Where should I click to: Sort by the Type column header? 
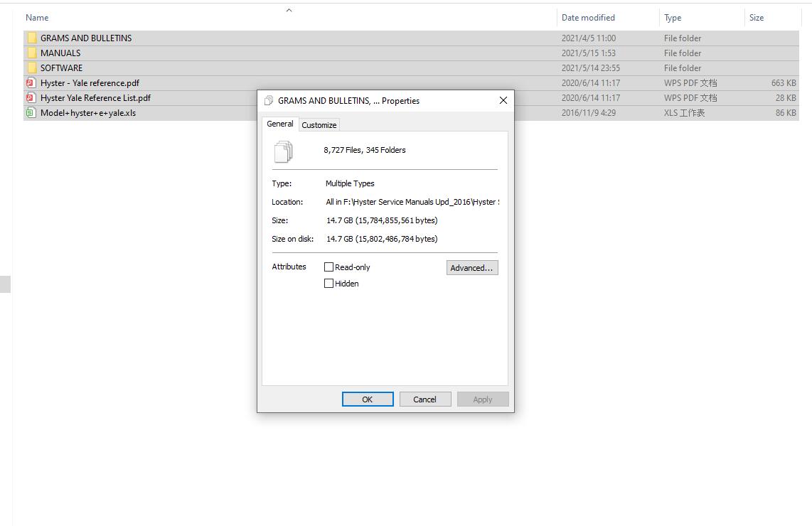pyautogui.click(x=673, y=18)
